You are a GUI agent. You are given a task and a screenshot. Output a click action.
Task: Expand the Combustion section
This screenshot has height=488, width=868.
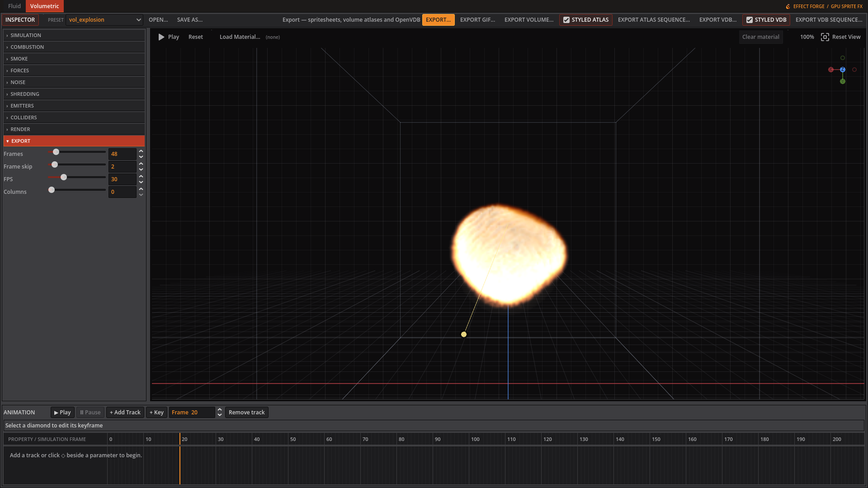[x=74, y=47]
